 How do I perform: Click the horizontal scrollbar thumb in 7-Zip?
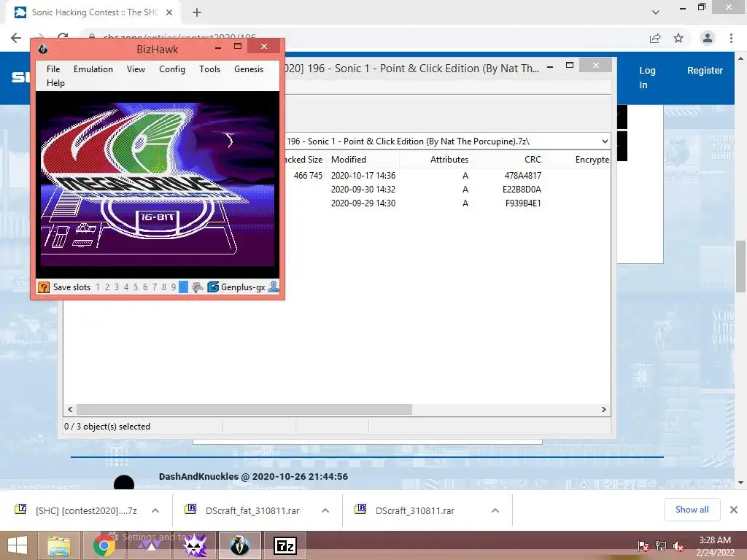[244, 410]
